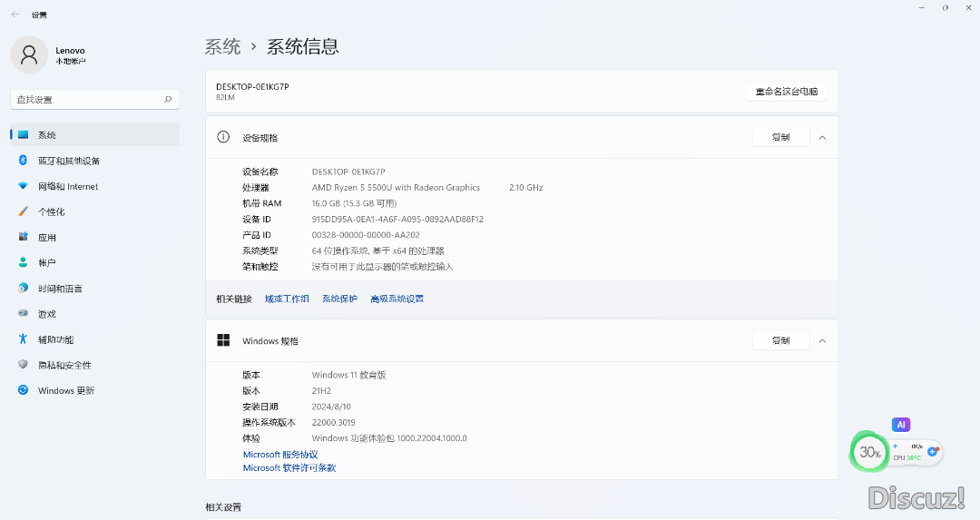Click the 设备 ID value 915DD95A
This screenshot has height=520, width=980.
click(397, 220)
